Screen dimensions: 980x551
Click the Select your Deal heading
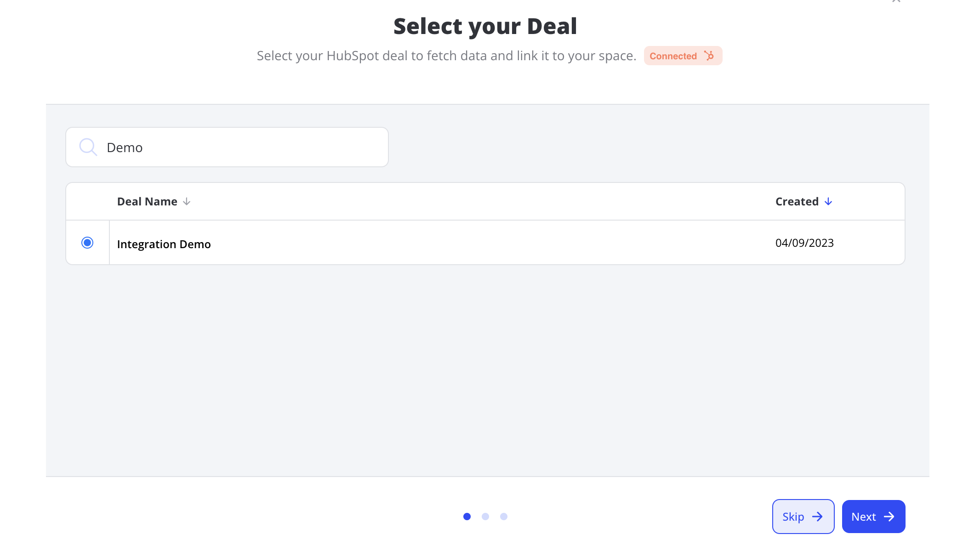[485, 26]
